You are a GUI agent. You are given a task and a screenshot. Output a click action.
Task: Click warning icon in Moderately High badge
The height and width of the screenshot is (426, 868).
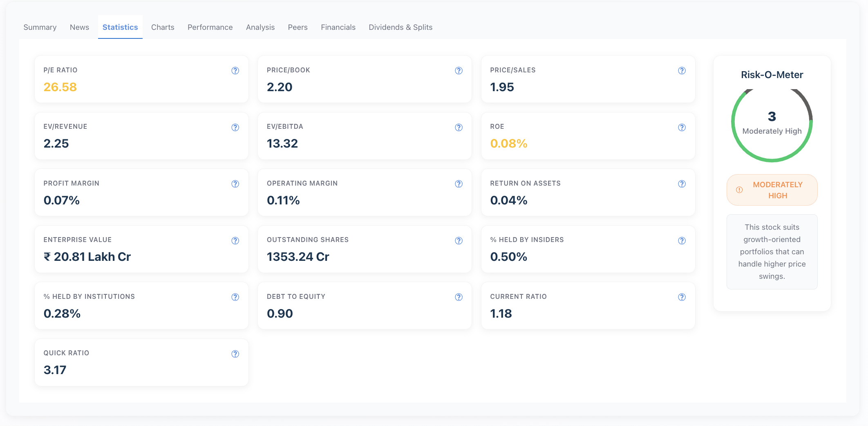[739, 190]
